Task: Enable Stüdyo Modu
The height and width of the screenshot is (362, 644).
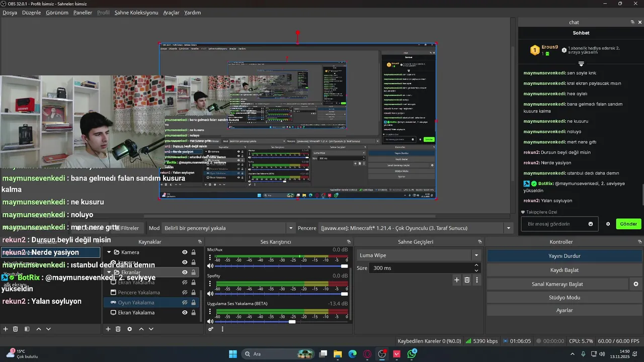Action: click(x=565, y=298)
